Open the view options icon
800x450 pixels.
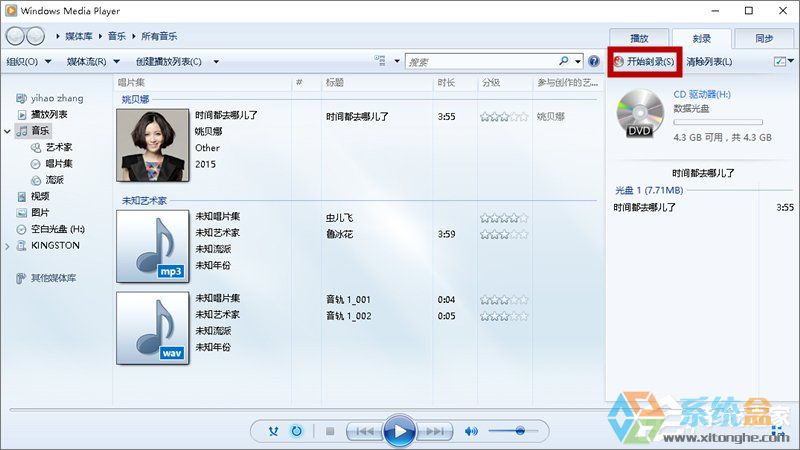380,61
